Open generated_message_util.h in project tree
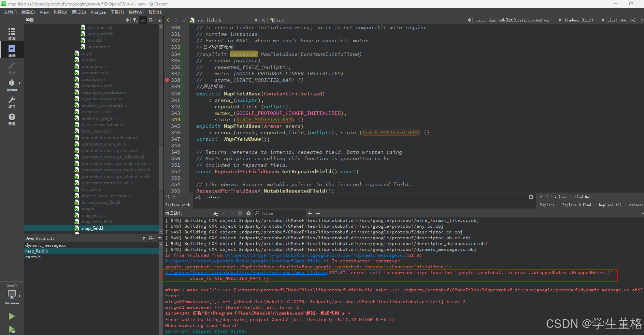 (x=107, y=183)
